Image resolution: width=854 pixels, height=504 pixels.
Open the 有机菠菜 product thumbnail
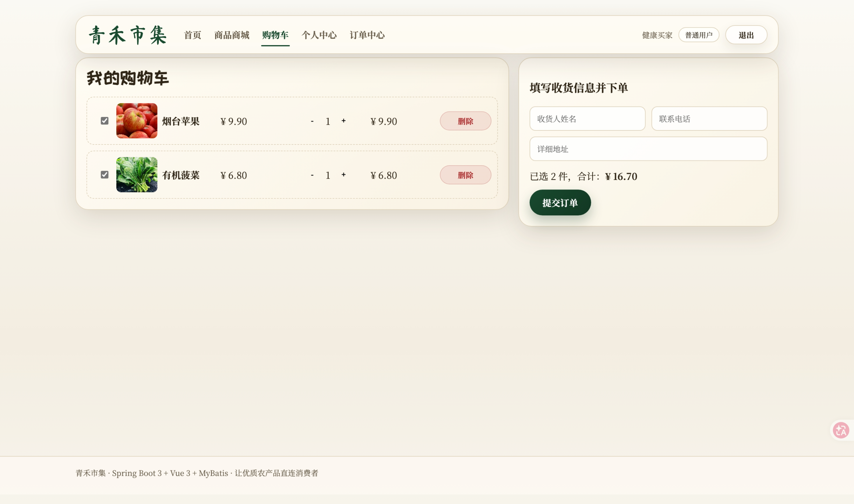(x=137, y=175)
